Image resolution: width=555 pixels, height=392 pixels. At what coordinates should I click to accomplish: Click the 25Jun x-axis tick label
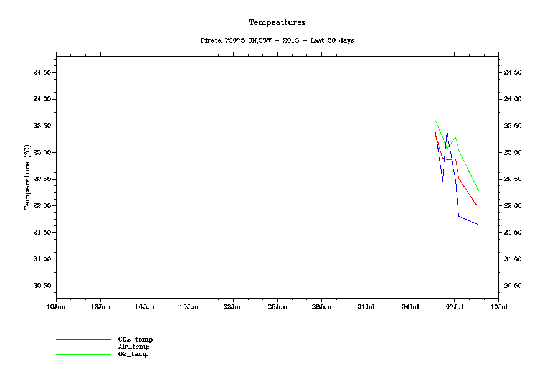point(277,307)
